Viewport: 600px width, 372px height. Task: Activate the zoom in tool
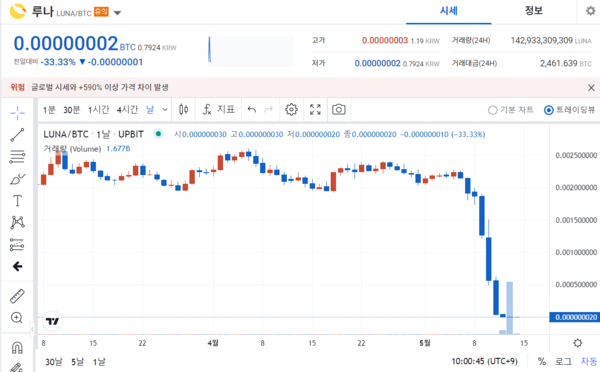17,318
